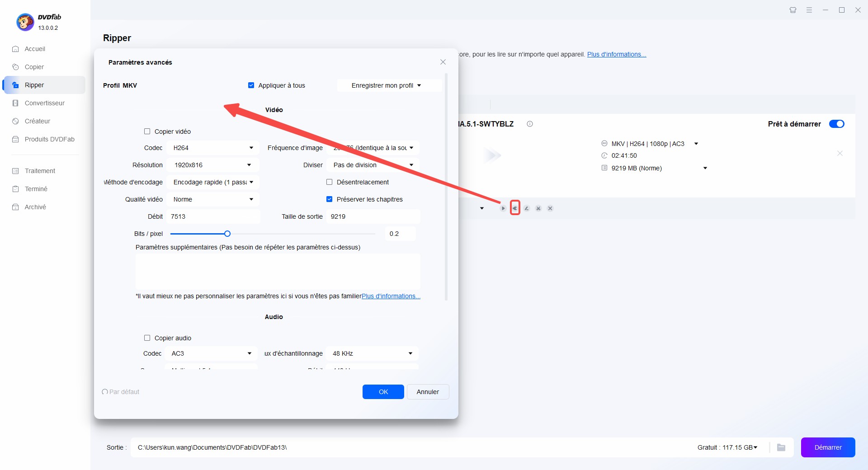
Task: Open Enregistrer mon profil dropdown
Action: coord(389,85)
